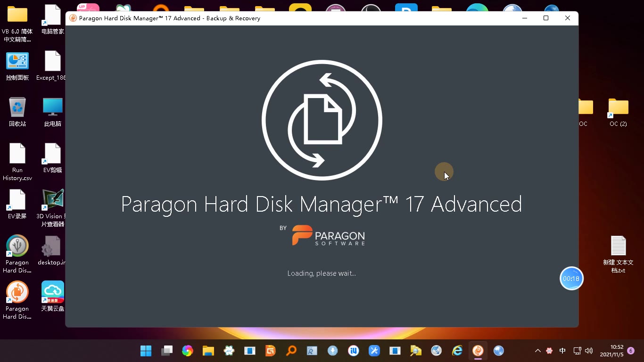Screen dimensions: 644x362
Task: Select the 3D Vision photo viewer shortcut
Action: point(52,208)
